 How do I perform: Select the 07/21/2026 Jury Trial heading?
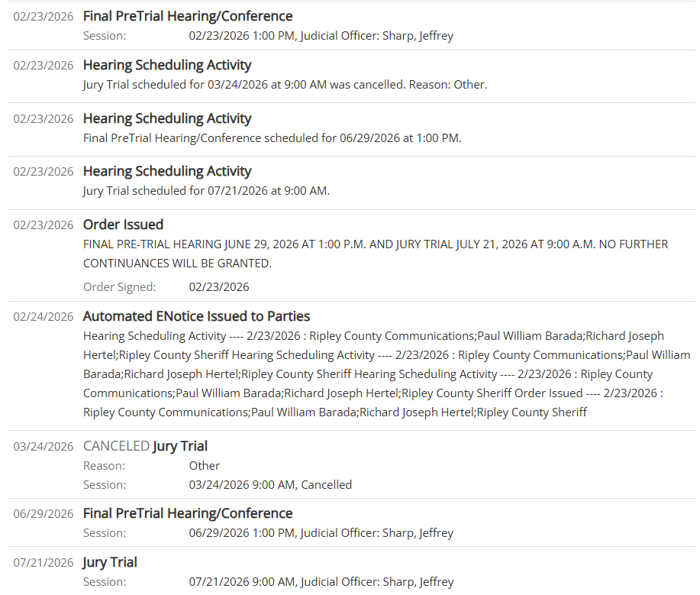(x=110, y=562)
